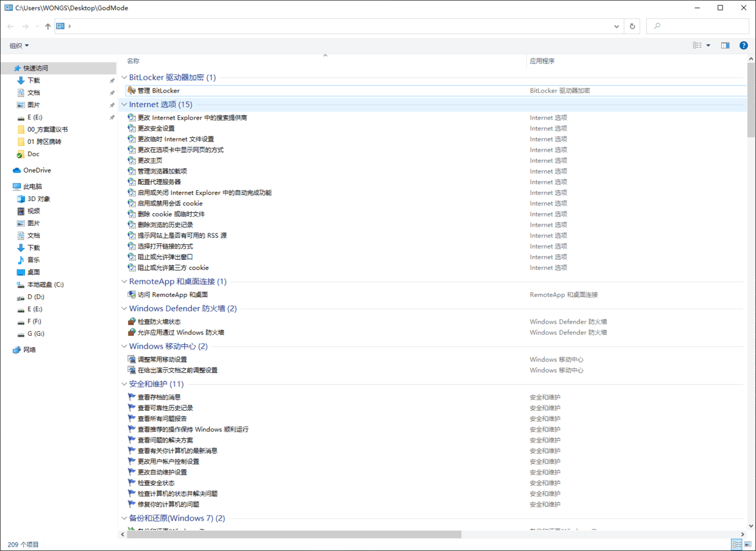The width and height of the screenshot is (756, 551).
Task: Click the up arrow navigation button
Action: (x=48, y=26)
